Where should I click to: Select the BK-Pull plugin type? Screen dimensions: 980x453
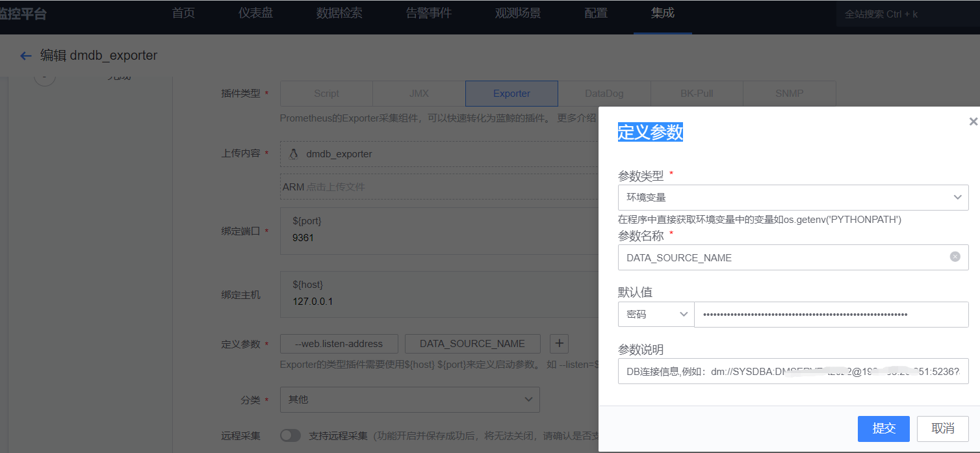697,94
